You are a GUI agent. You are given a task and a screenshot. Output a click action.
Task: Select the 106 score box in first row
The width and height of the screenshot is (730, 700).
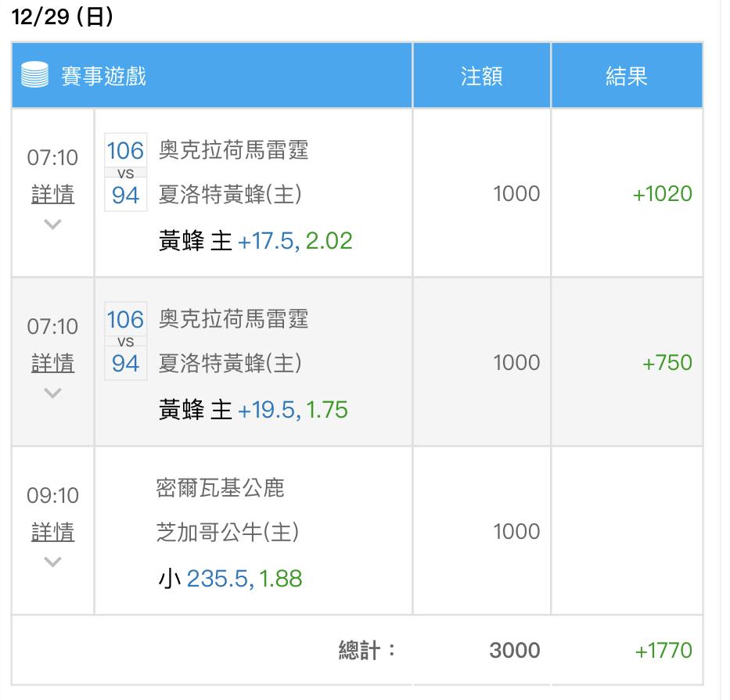(x=125, y=150)
